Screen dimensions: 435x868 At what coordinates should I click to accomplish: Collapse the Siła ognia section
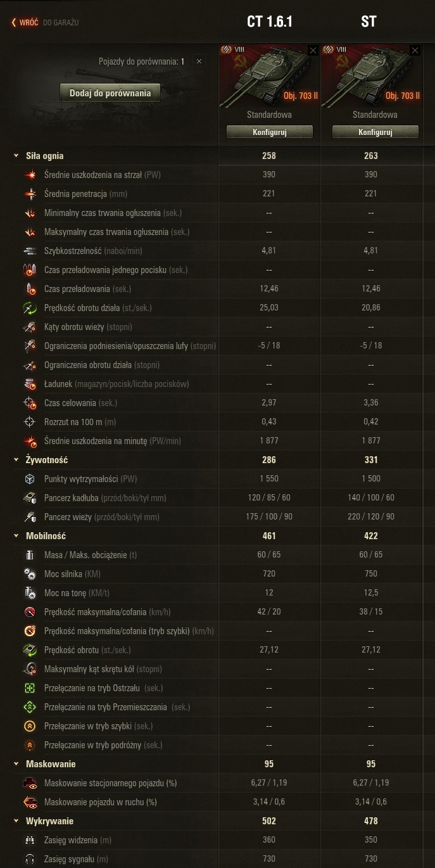click(x=16, y=156)
